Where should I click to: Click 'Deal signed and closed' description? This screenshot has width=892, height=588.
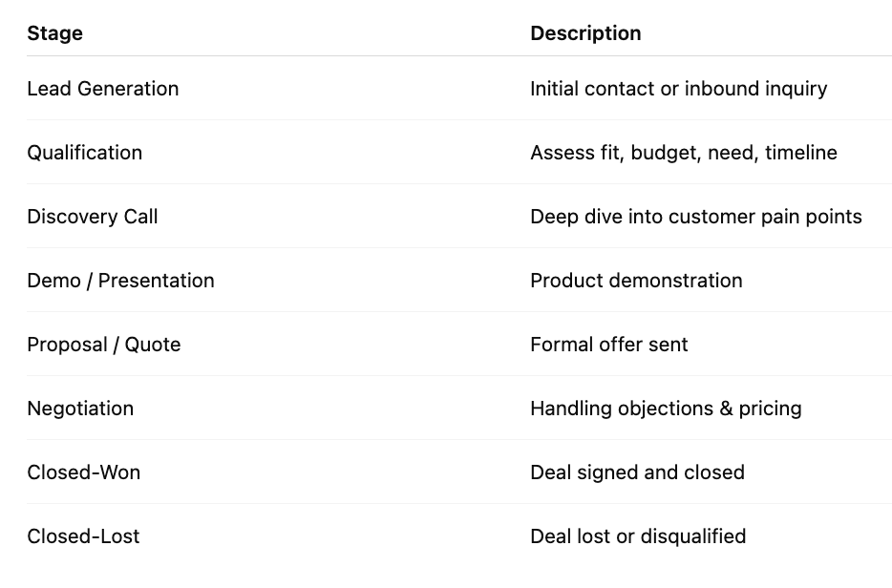[x=638, y=472]
